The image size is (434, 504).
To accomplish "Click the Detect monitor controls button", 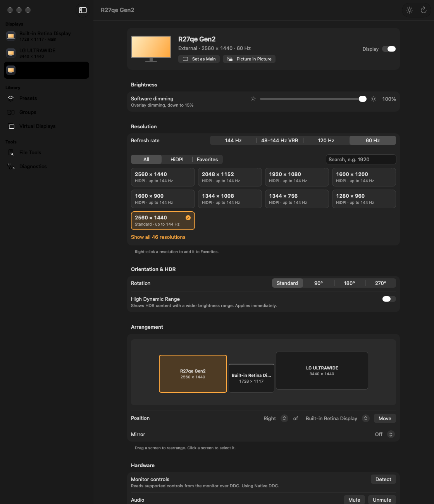I will [383, 479].
